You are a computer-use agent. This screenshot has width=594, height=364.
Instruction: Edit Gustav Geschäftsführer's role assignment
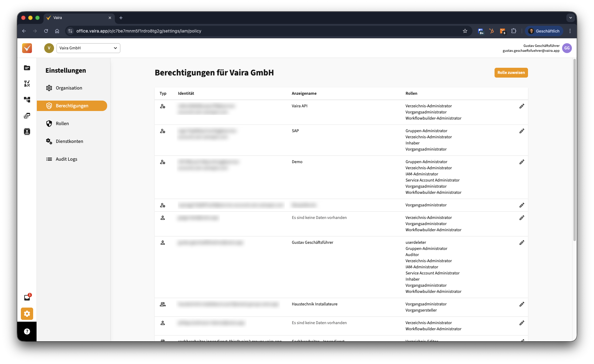(x=522, y=243)
